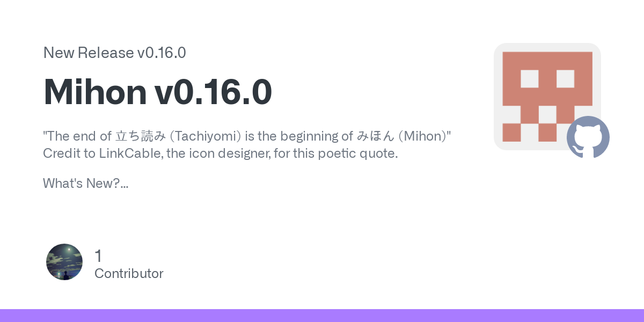Screen dimensions: 644x322
Task: Click the contributor count number "1"
Action: tap(98, 256)
